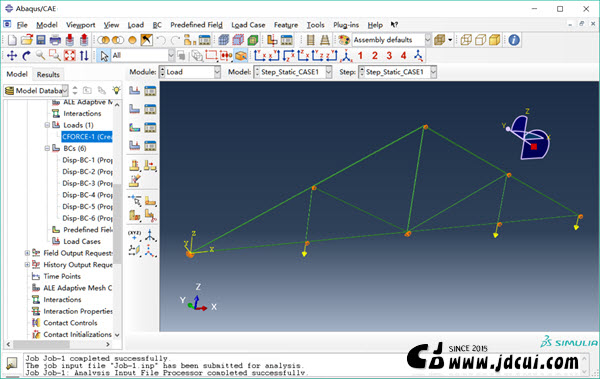Switch to the Model tab
The image size is (600, 379).
click(17, 74)
